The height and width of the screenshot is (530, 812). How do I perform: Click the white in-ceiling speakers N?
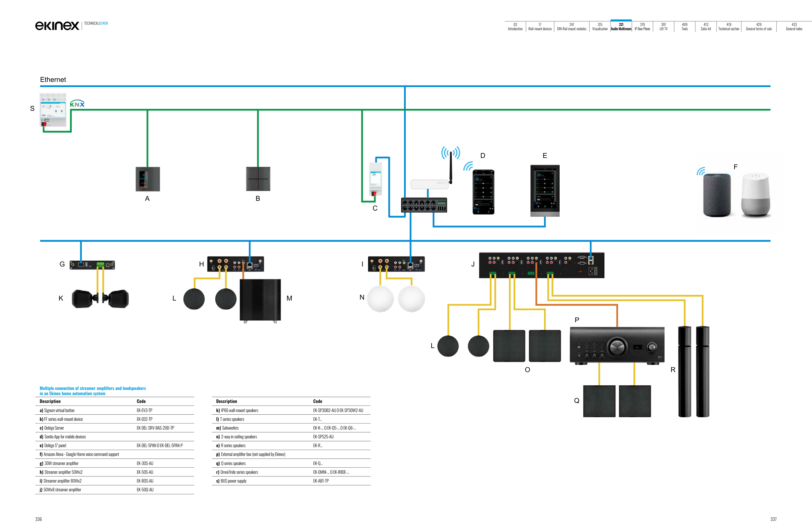point(396,299)
